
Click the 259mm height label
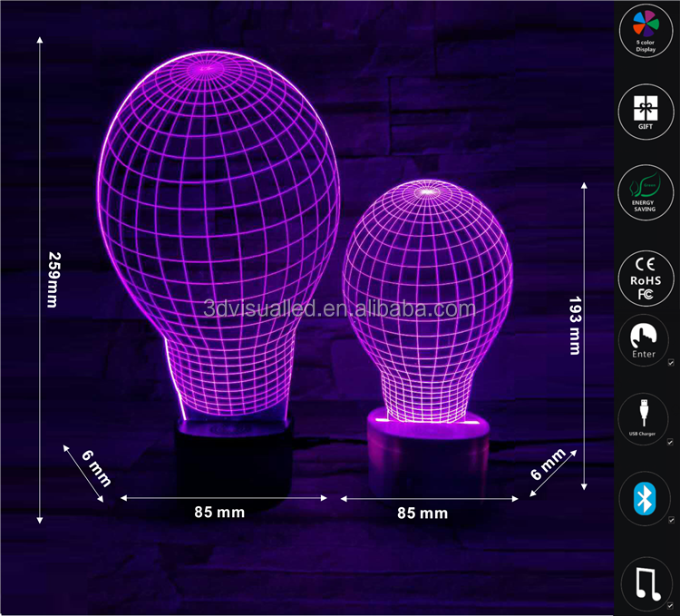[x=54, y=279]
